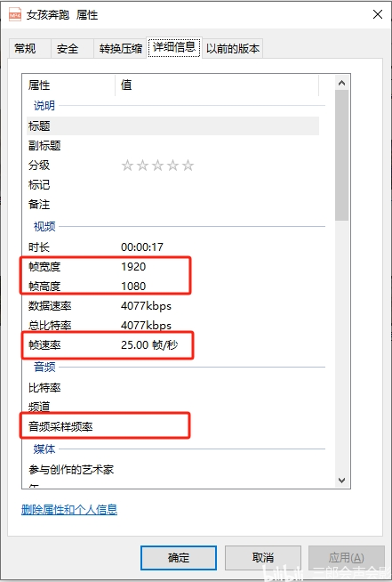Open 删除属性和个人信息 link
The width and height of the screenshot is (392, 582).
pos(69,510)
